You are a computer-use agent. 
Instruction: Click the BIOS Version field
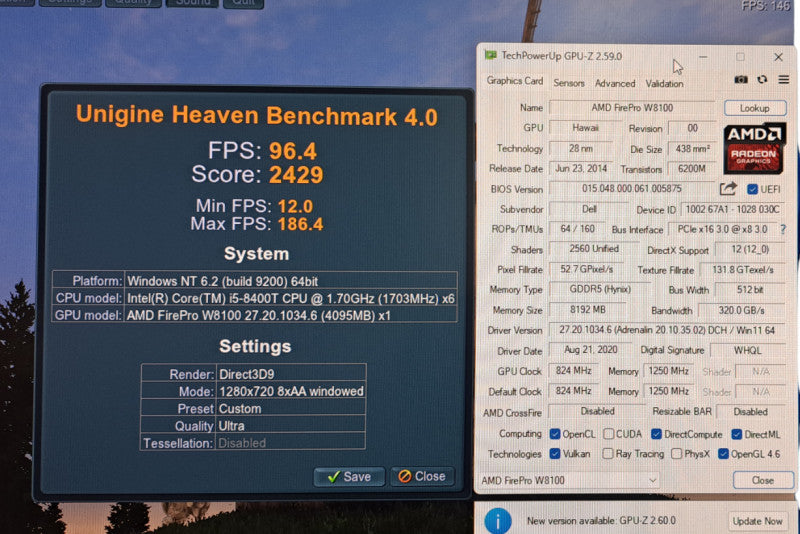coord(632,188)
